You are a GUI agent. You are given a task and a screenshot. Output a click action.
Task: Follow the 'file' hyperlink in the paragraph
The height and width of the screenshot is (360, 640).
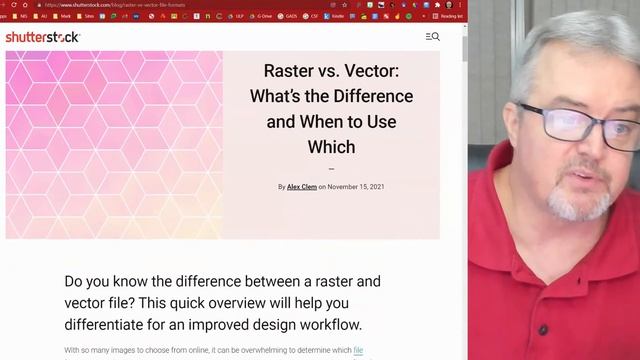358,350
